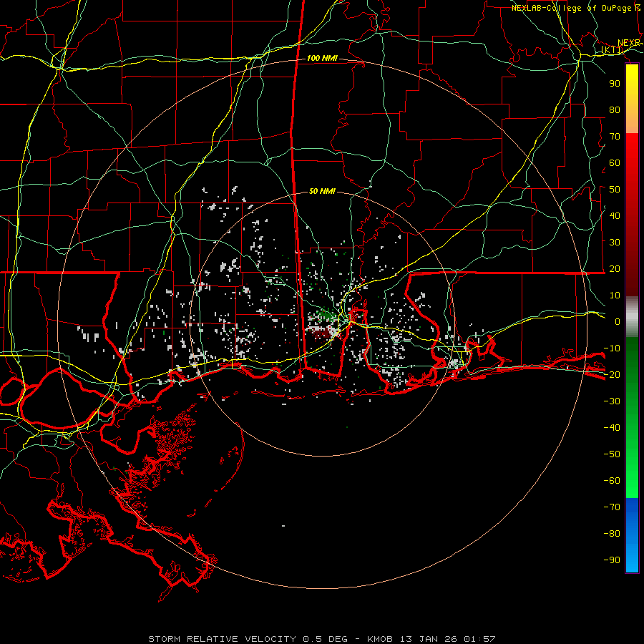Image resolution: width=644 pixels, height=644 pixels.
Task: Click the "[KT]" units label above color bar
Action: point(612,50)
